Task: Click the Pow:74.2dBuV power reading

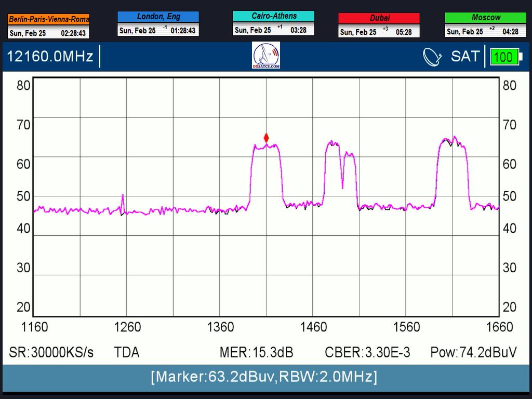Action: point(473,352)
